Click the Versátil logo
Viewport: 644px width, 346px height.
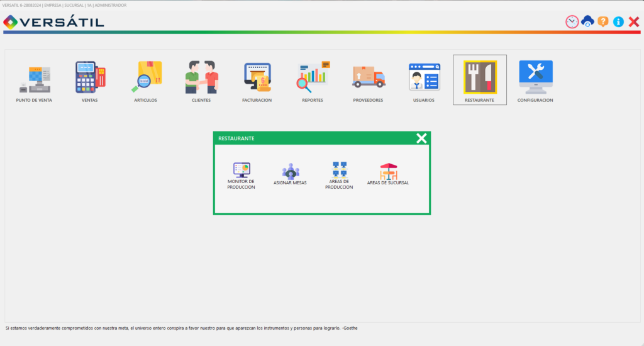point(54,22)
